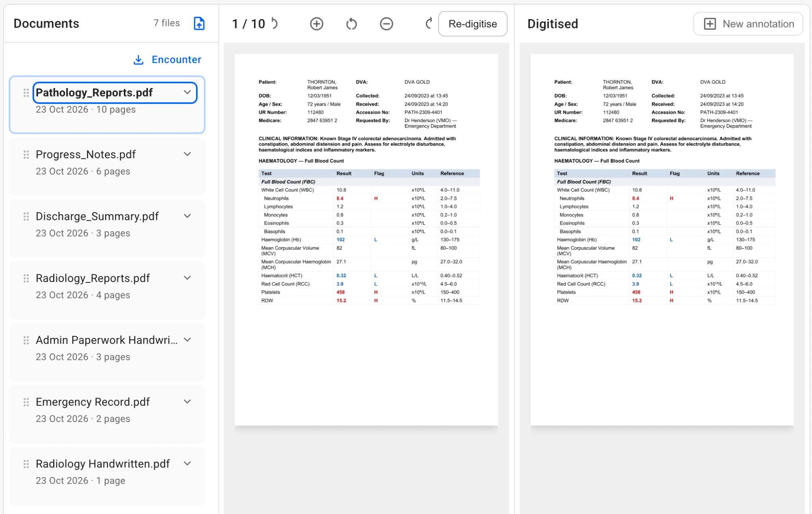Click '23 Oct 2026 · 10 pages' text
This screenshot has height=514, width=812.
pos(86,110)
